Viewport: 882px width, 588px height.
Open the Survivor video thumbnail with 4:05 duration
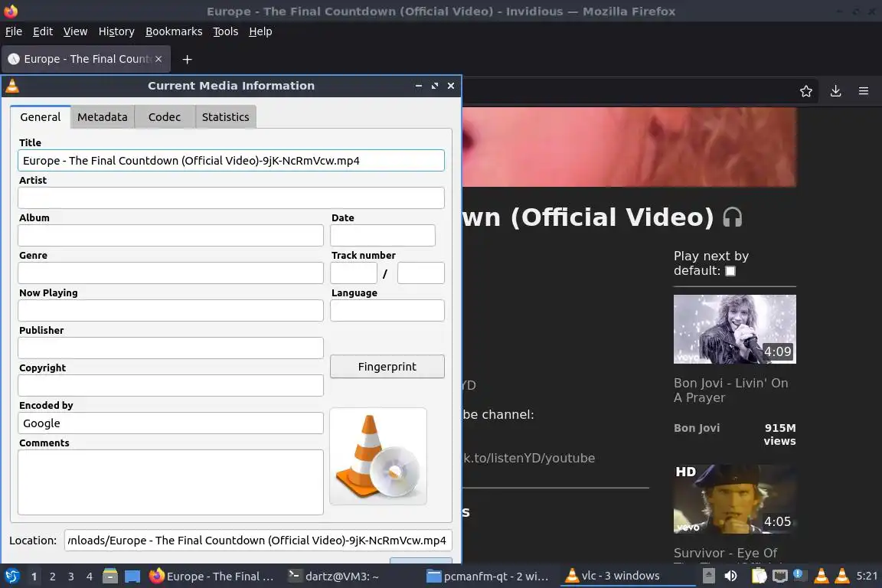pos(735,499)
